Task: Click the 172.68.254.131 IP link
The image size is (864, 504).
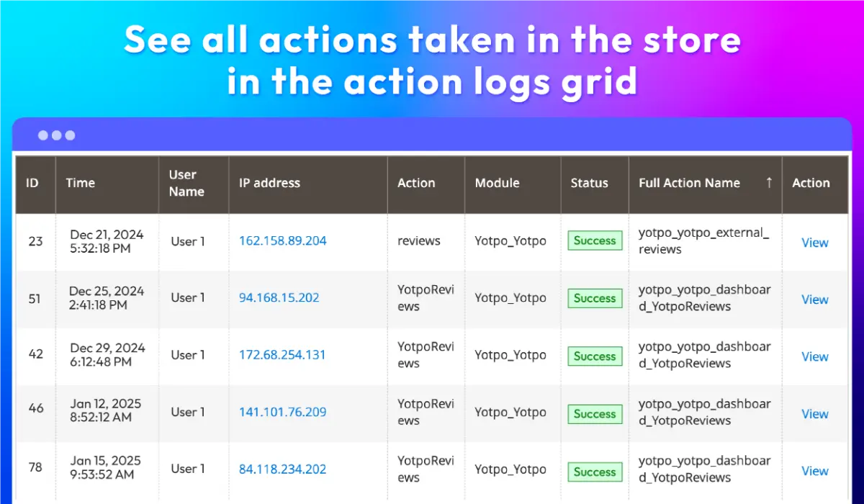Action: pos(282,354)
